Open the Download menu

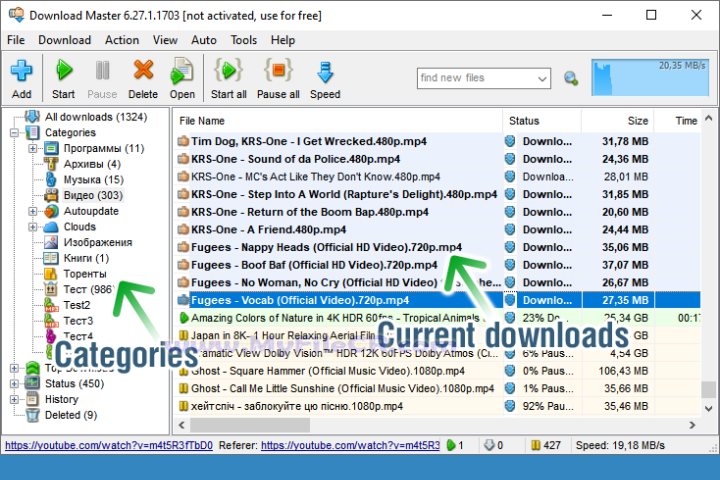[64, 40]
